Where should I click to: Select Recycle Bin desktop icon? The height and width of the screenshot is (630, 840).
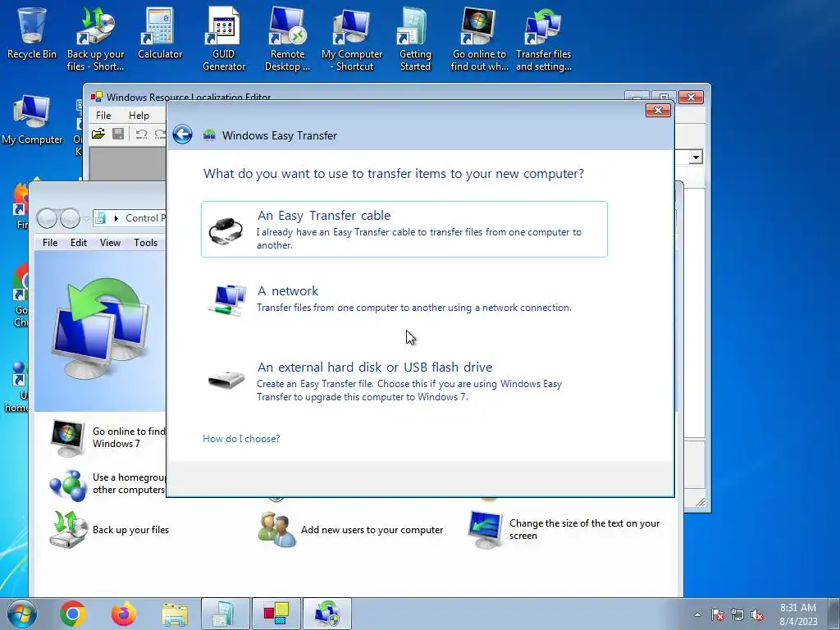pyautogui.click(x=32, y=33)
